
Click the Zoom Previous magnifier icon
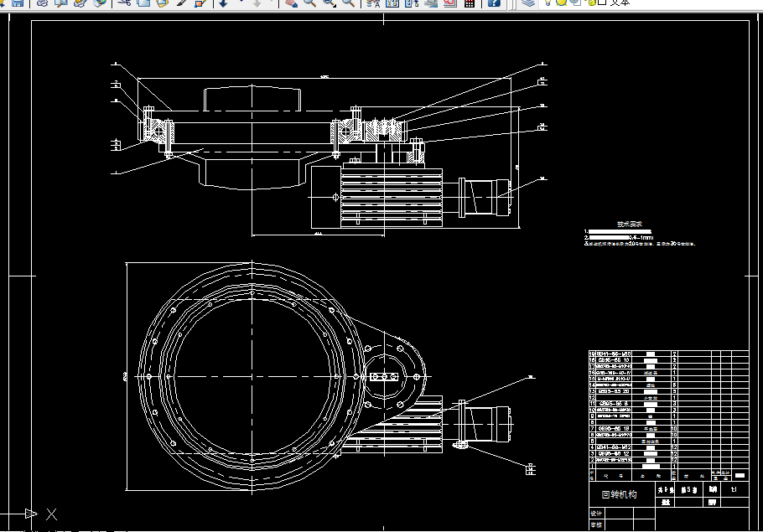pos(348,3)
